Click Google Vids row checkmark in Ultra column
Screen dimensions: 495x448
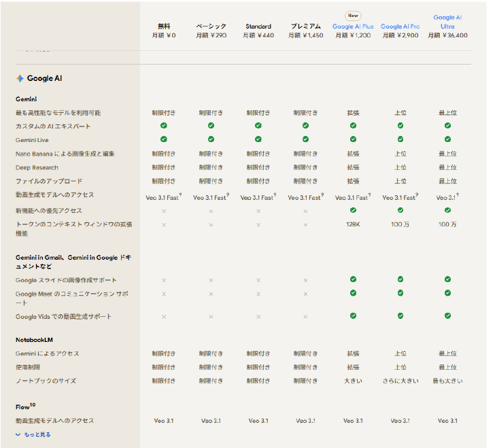click(447, 315)
